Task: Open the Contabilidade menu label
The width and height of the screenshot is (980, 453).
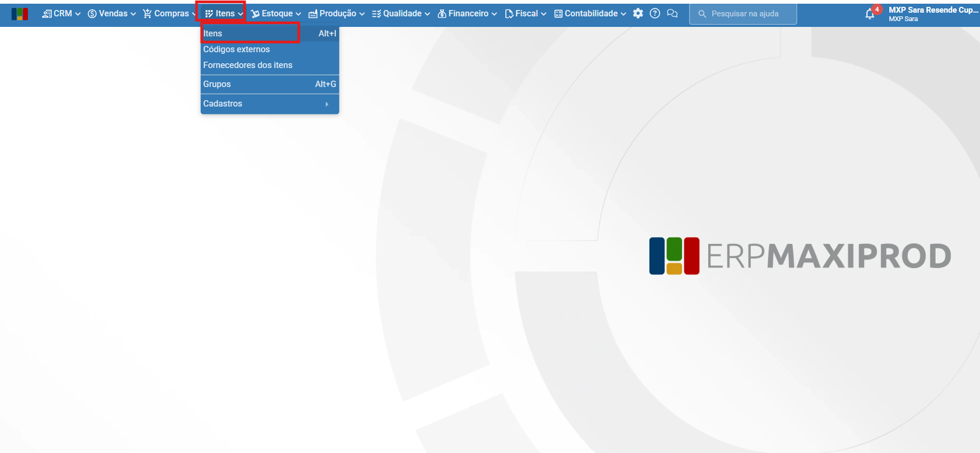Action: pyautogui.click(x=591, y=14)
